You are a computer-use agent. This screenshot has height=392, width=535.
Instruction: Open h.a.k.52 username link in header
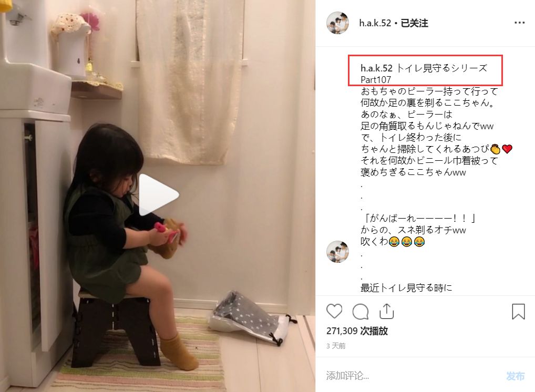point(375,23)
